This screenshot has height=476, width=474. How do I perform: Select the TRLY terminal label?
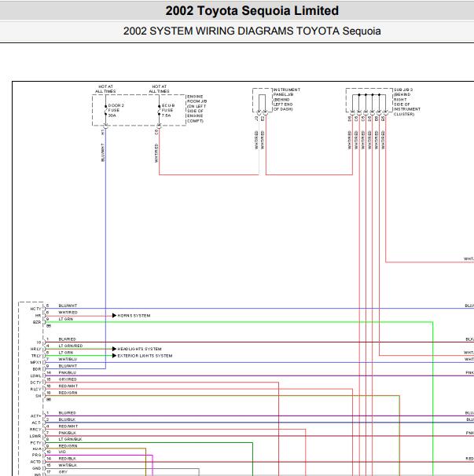point(36,356)
